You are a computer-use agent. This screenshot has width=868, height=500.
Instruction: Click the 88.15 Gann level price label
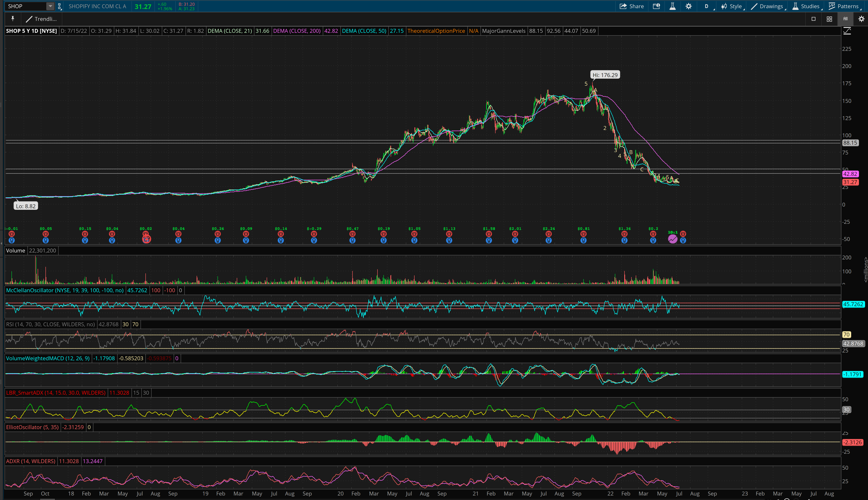(850, 143)
